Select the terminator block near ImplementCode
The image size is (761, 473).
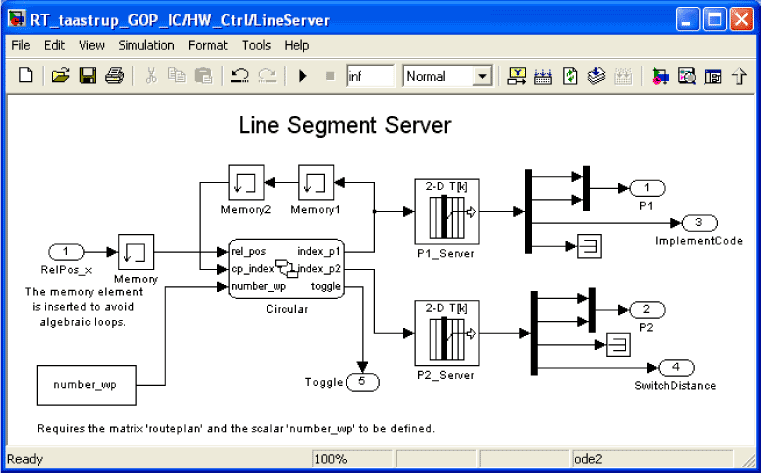click(x=590, y=246)
